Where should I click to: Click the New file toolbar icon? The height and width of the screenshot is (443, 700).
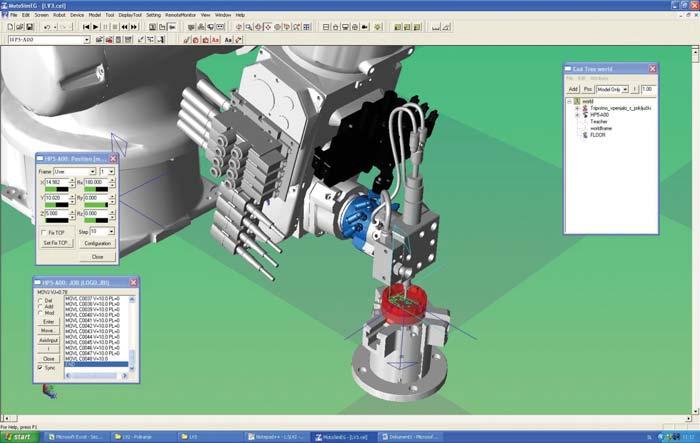click(10, 27)
